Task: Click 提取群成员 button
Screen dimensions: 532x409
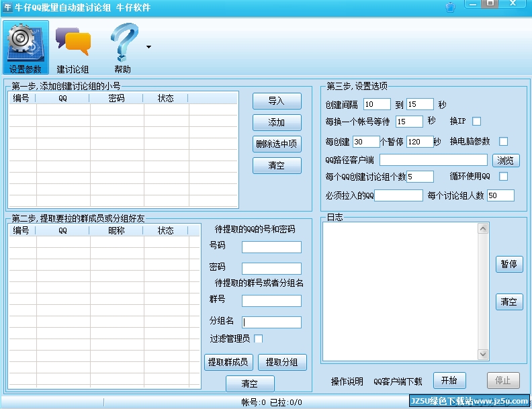Action: [228, 362]
